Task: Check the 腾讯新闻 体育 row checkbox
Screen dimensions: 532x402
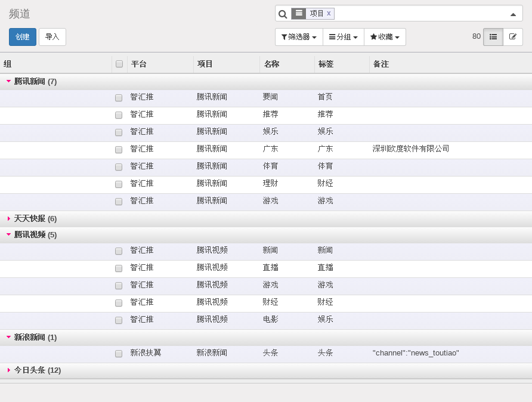Action: [x=119, y=167]
